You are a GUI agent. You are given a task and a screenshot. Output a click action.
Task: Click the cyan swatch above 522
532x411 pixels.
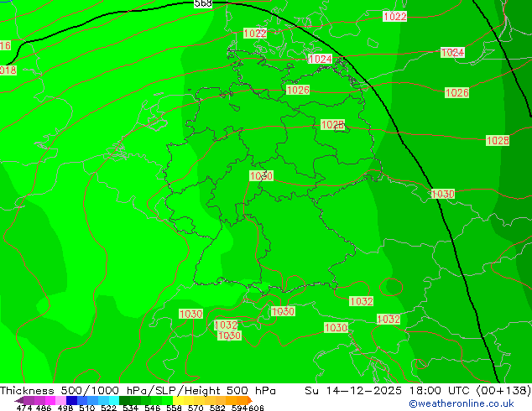(114, 400)
